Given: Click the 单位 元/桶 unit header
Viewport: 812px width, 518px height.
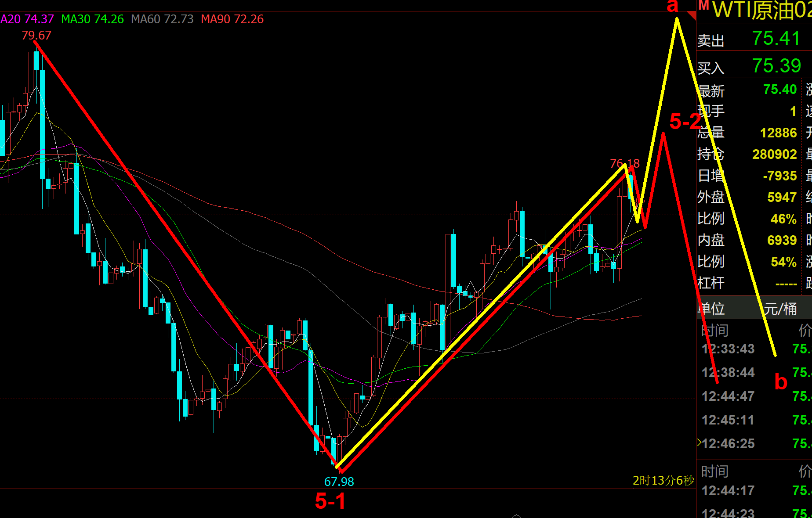Looking at the screenshot, I should tap(754, 308).
